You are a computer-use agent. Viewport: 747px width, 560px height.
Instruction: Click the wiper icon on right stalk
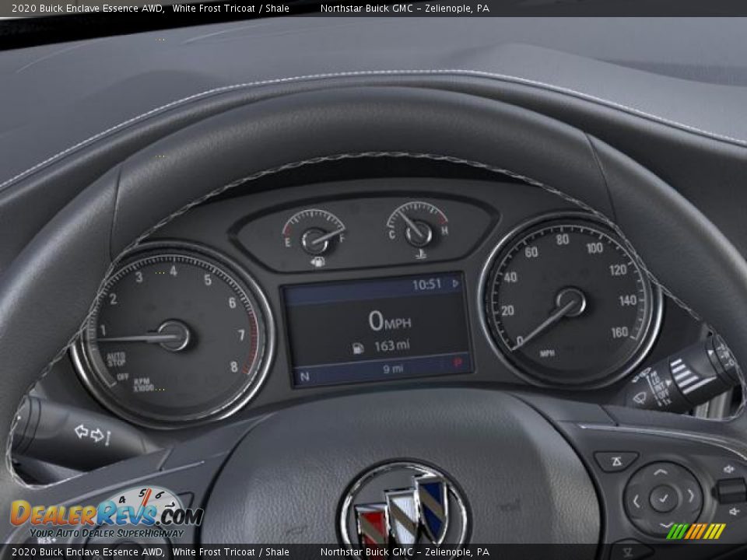(x=640, y=397)
